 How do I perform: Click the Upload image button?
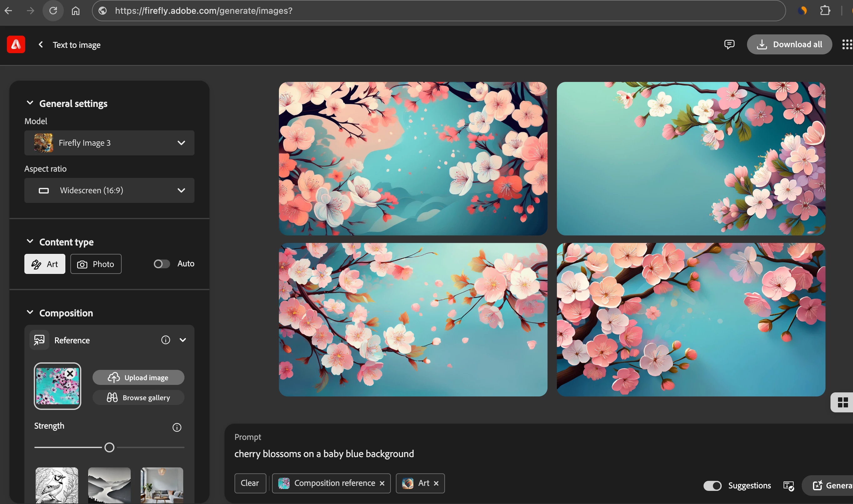[138, 378]
